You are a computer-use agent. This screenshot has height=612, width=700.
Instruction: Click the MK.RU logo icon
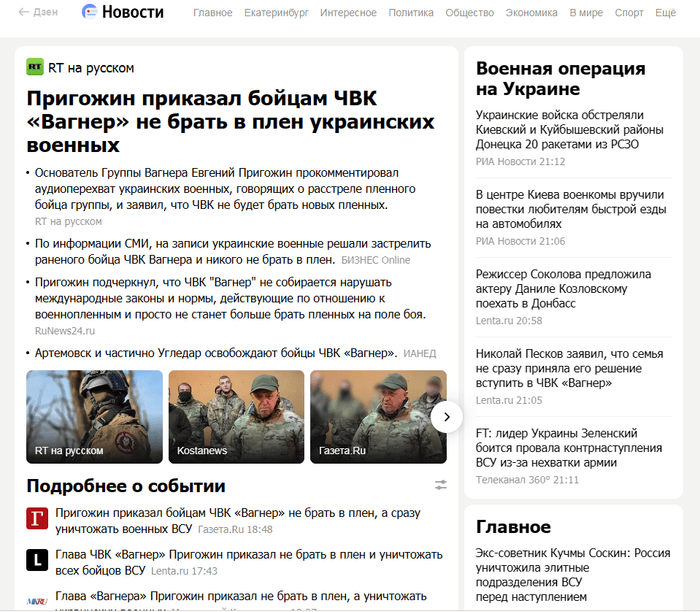coord(37,601)
